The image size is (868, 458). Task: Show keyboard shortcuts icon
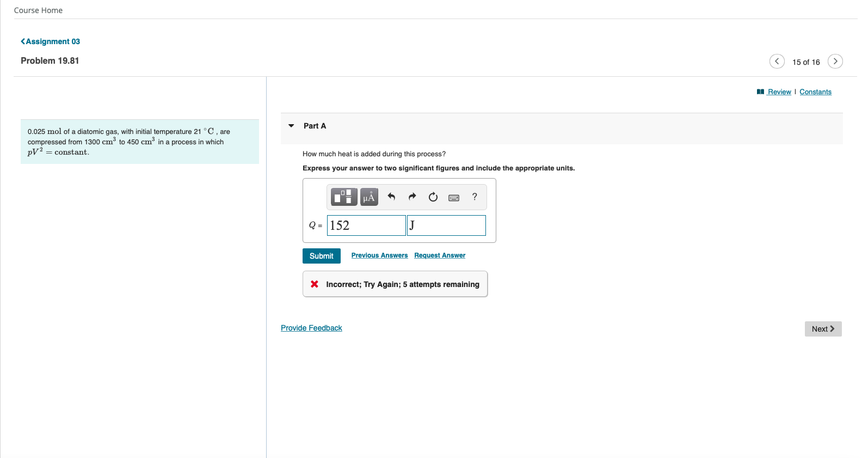coord(454,198)
